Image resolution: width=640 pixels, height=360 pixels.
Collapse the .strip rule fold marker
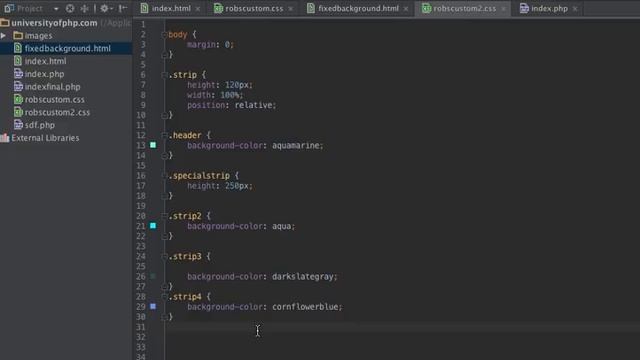(x=164, y=75)
